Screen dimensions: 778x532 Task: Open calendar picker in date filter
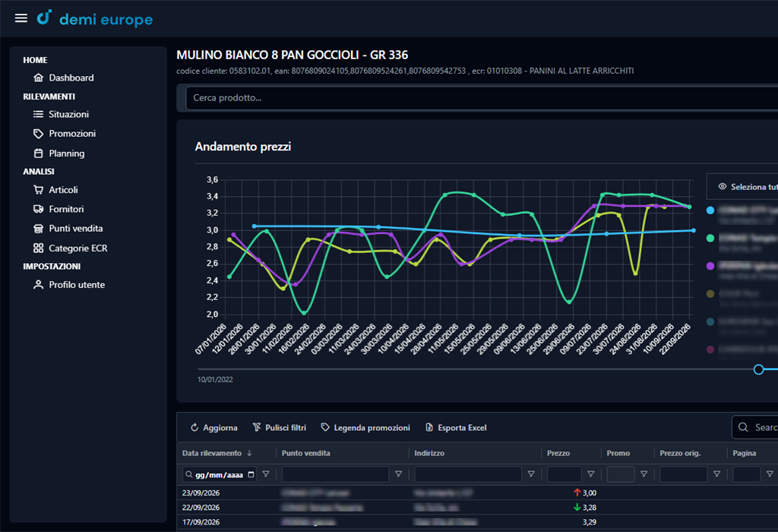[251, 474]
